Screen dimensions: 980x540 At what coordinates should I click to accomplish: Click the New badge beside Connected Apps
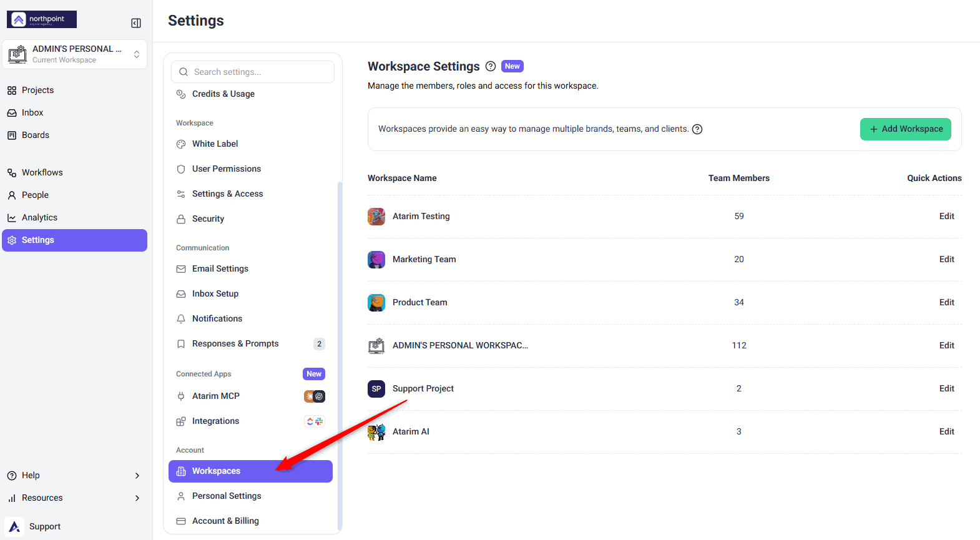click(x=314, y=374)
